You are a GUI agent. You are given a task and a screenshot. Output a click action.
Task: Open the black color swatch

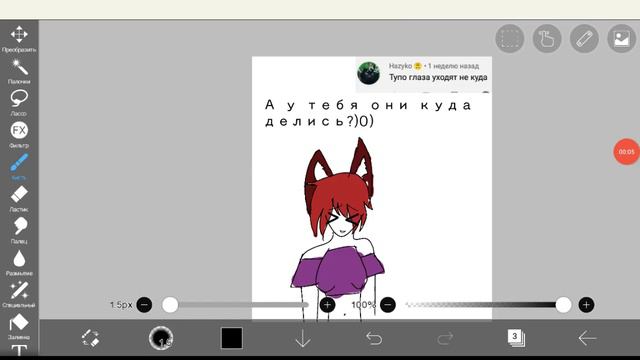[x=232, y=338]
